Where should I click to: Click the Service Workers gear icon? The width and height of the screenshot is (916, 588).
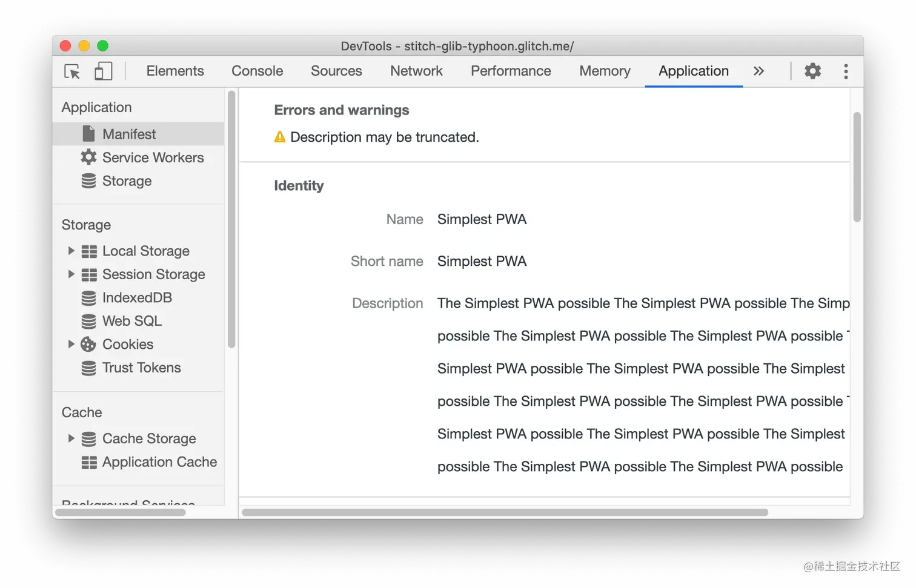point(88,157)
